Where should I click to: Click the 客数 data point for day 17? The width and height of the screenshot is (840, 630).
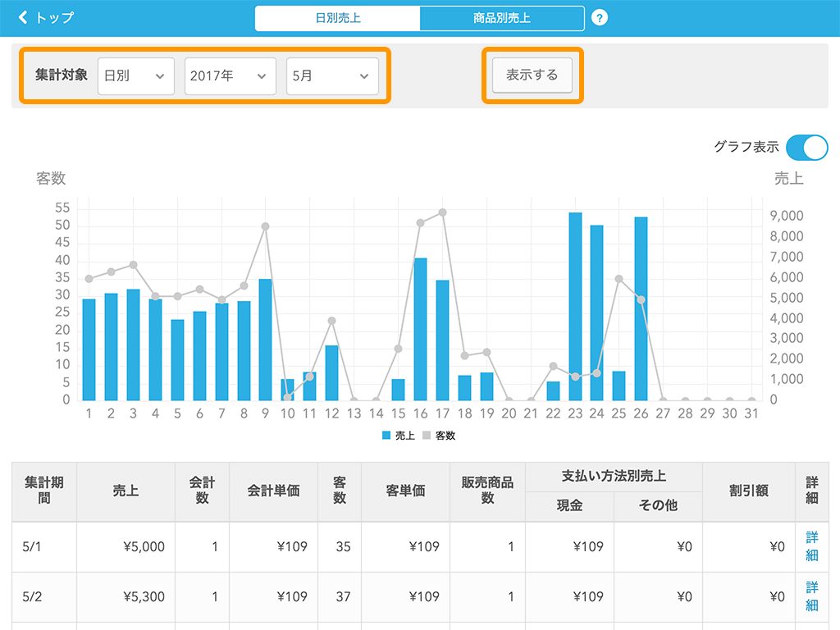[442, 212]
